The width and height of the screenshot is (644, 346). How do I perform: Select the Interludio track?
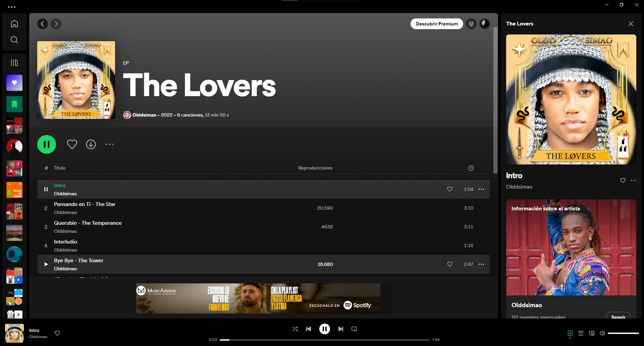coord(264,246)
